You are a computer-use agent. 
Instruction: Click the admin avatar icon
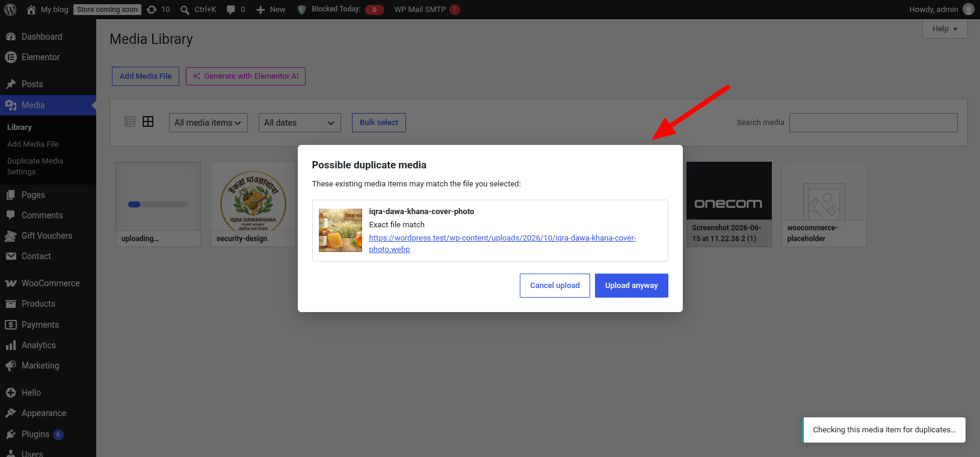coord(969,10)
